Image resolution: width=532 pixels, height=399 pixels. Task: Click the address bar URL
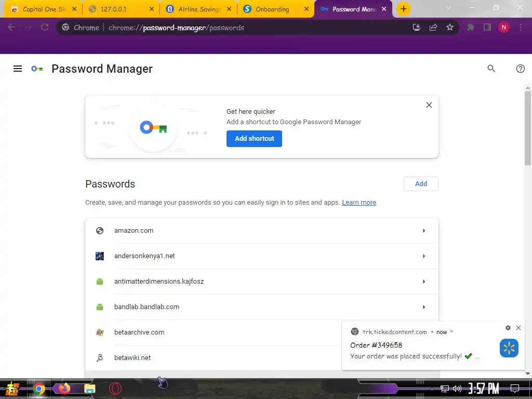[176, 28]
